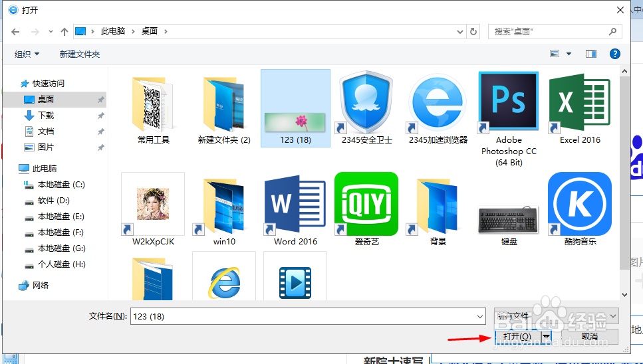Click the 此电脑 breadcrumb in address bar

tap(113, 31)
